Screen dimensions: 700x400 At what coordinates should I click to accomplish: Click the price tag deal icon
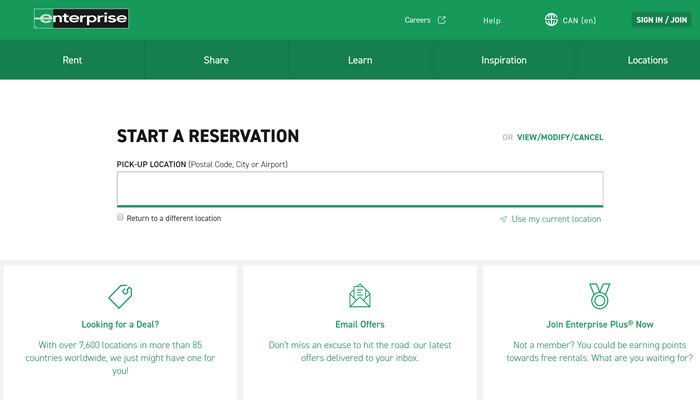pos(120,296)
